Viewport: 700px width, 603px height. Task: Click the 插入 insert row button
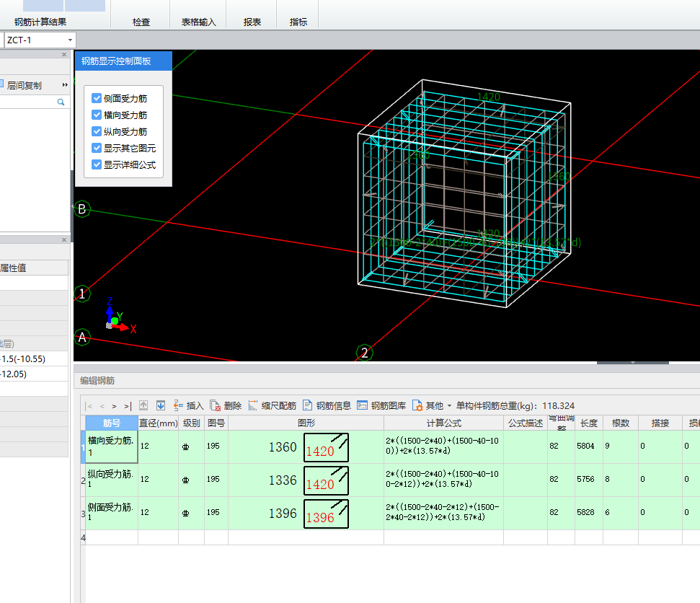pyautogui.click(x=188, y=405)
